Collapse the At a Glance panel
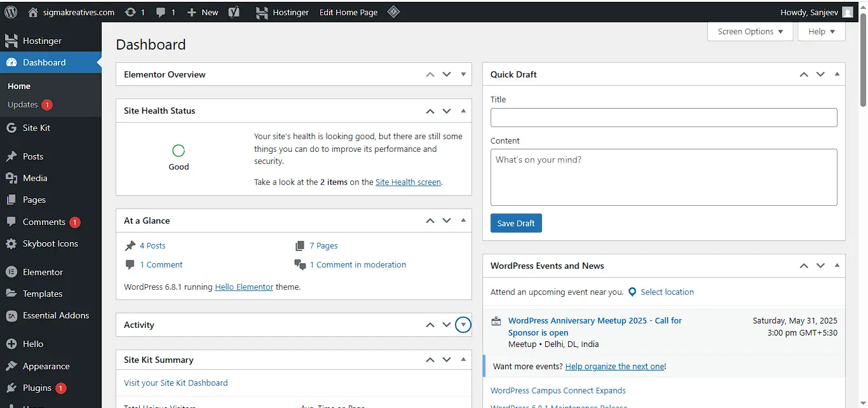 pos(463,221)
